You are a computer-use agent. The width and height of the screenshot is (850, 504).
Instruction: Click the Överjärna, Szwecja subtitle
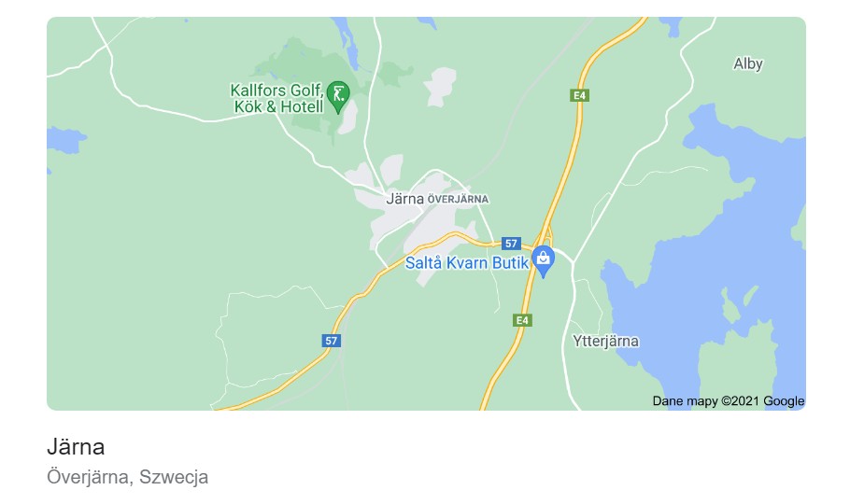pyautogui.click(x=127, y=477)
